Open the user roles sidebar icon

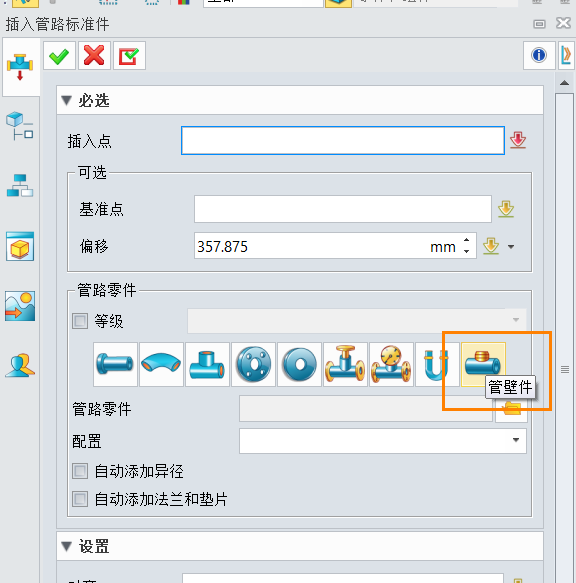pyautogui.click(x=20, y=365)
